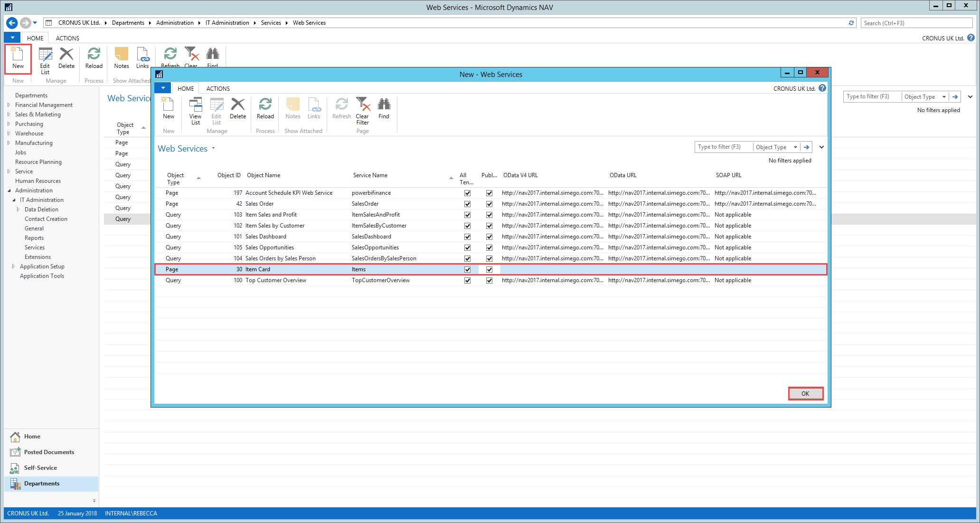Toggle Published checkbox for Items row
The height and width of the screenshot is (523, 980).
tap(490, 269)
